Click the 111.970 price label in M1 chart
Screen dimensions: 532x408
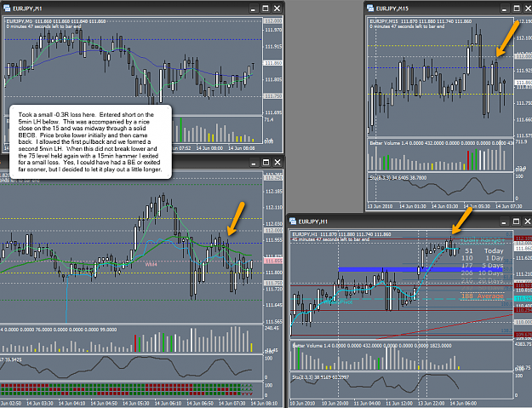coord(273,30)
